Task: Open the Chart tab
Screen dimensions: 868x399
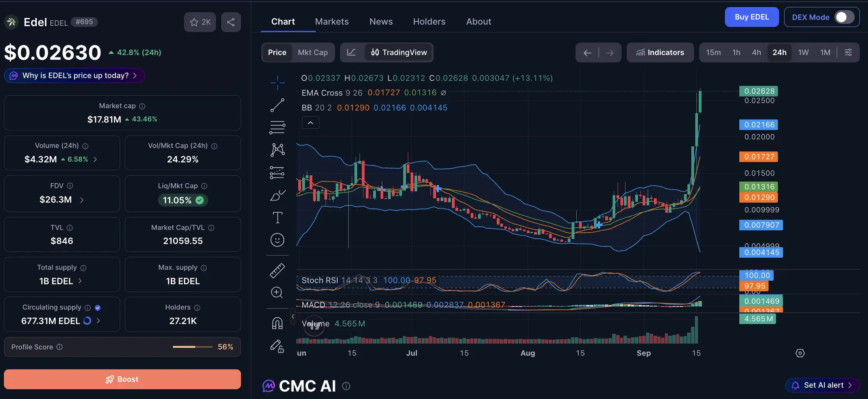Action: tap(283, 21)
